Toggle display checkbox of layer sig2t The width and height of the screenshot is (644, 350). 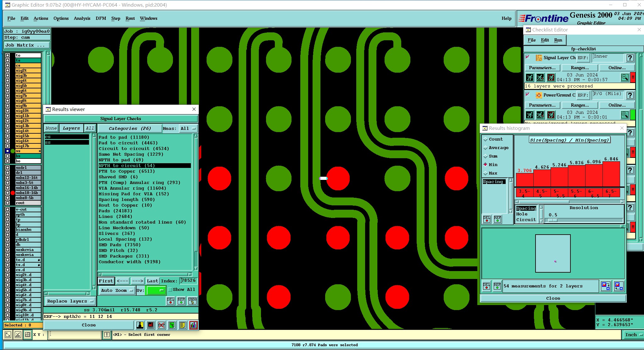click(8, 70)
